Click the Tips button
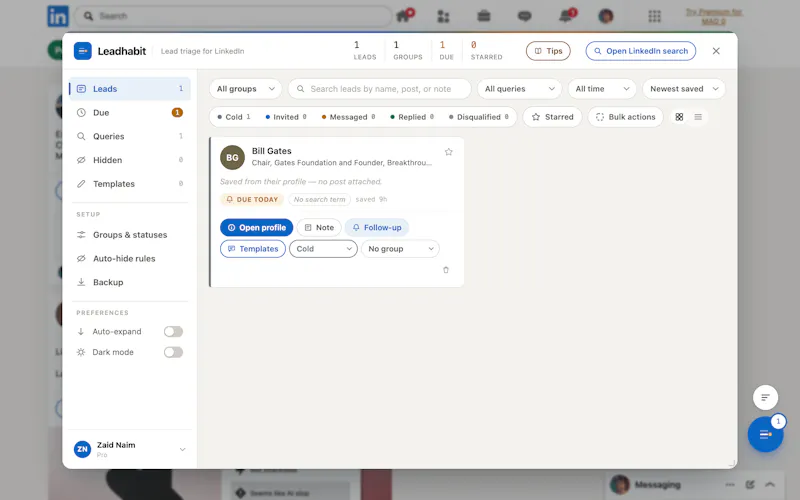The width and height of the screenshot is (800, 500). [x=548, y=51]
